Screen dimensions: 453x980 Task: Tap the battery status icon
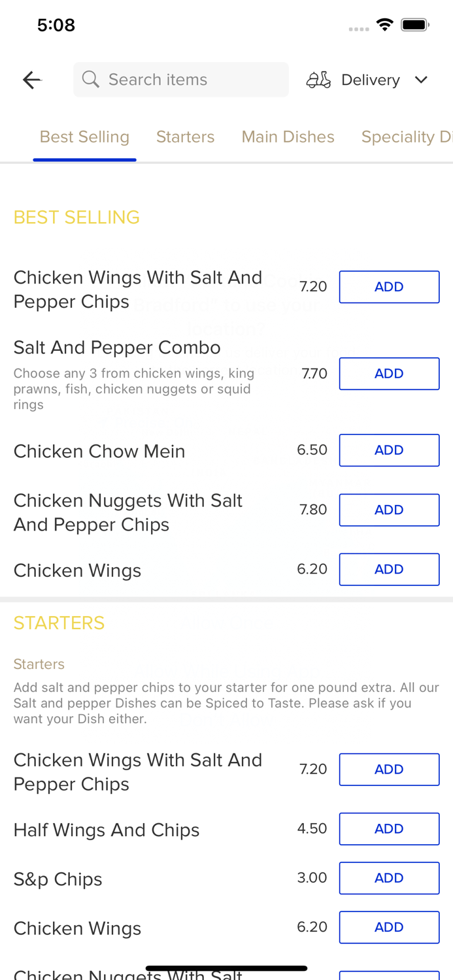coord(414,25)
